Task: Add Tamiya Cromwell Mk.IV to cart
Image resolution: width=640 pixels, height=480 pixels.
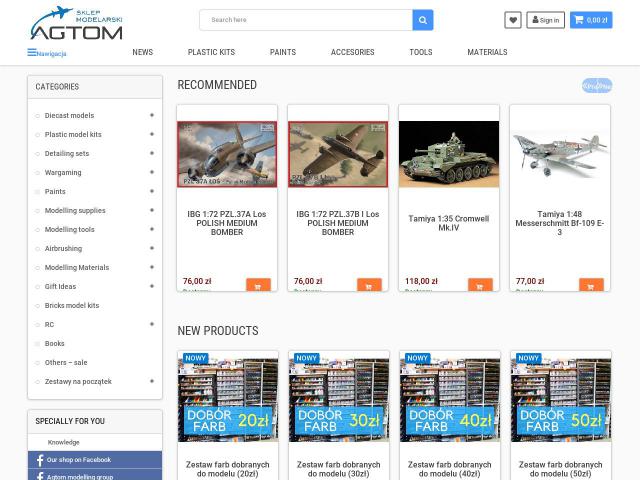Action: point(480,285)
